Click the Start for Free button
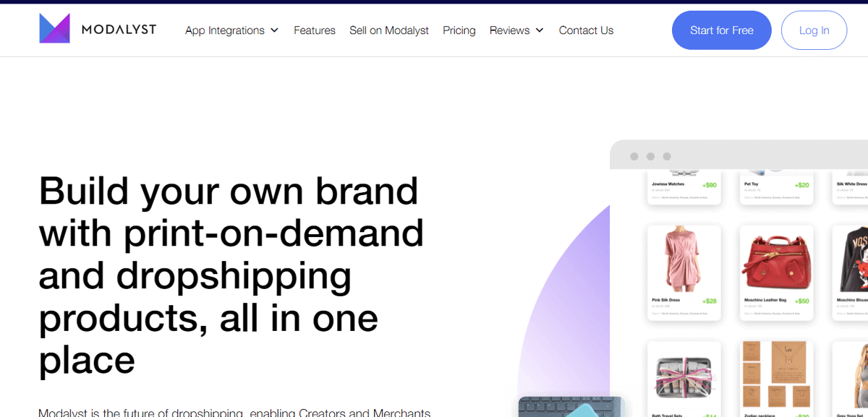 point(722,30)
